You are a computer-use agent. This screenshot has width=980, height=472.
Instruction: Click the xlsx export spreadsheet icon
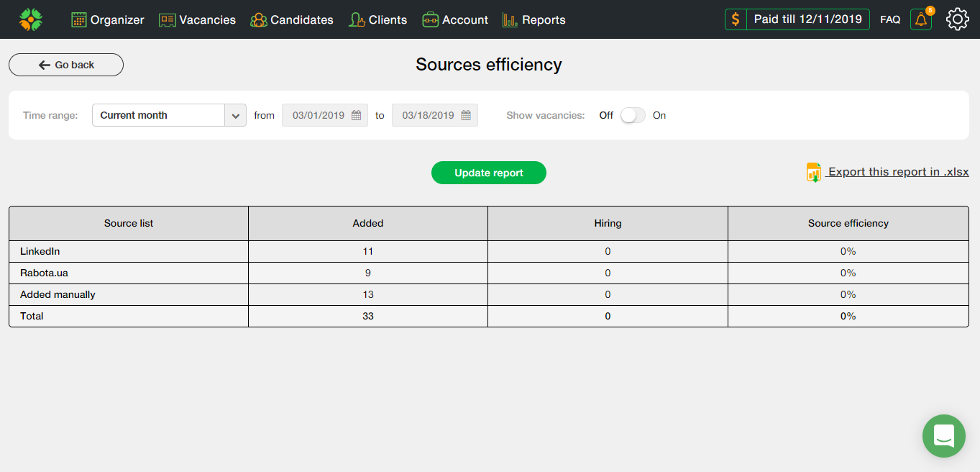point(814,172)
